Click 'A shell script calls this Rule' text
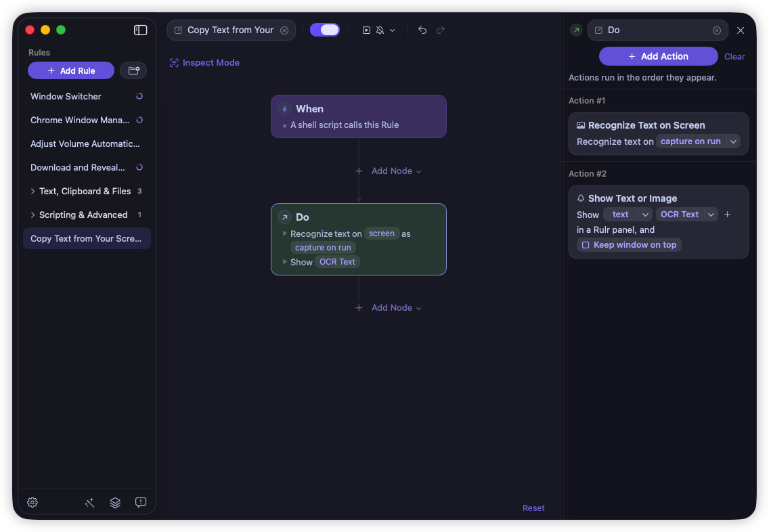Viewport: 769px width, 532px height. (x=345, y=125)
